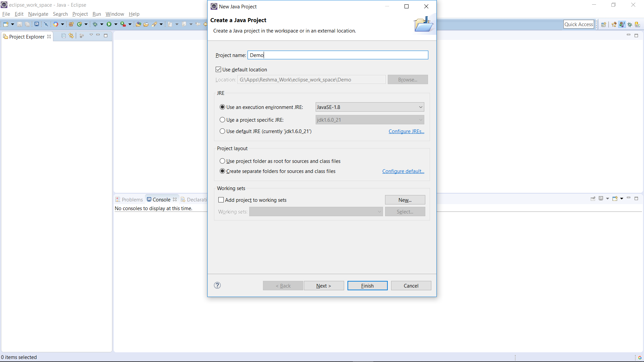Open the Navigate menu
Viewport: 644px width, 362px height.
[x=38, y=14]
